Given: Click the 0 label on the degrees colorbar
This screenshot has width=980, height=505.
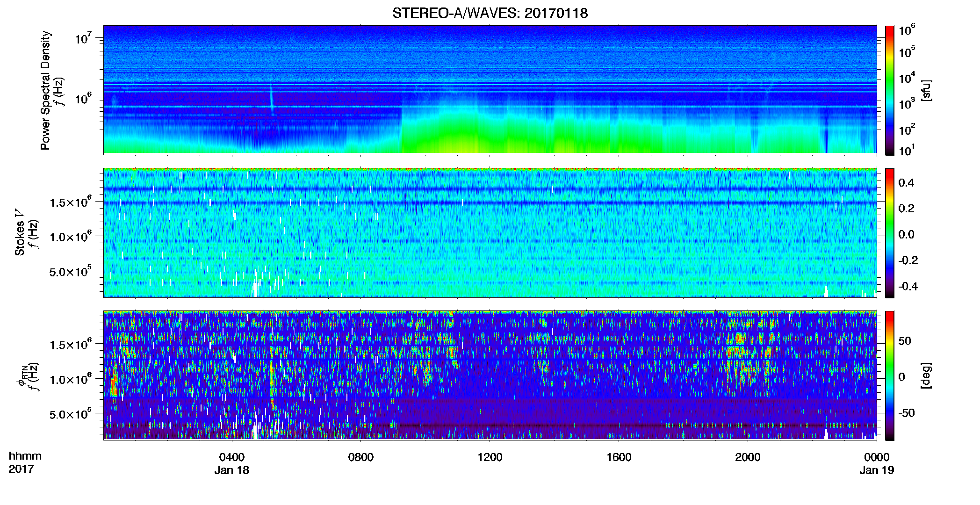Looking at the screenshot, I should pyautogui.click(x=901, y=377).
